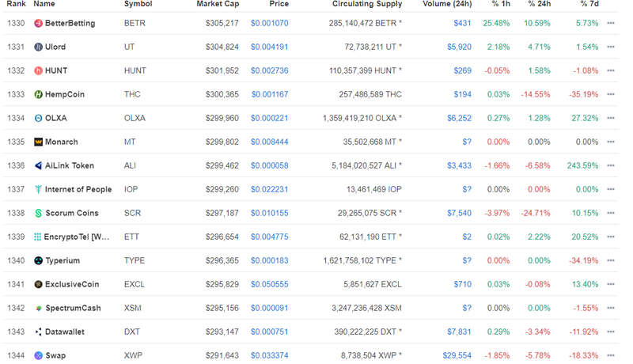Click OLXA's price $0.000221
The image size is (633, 364).
tap(269, 118)
